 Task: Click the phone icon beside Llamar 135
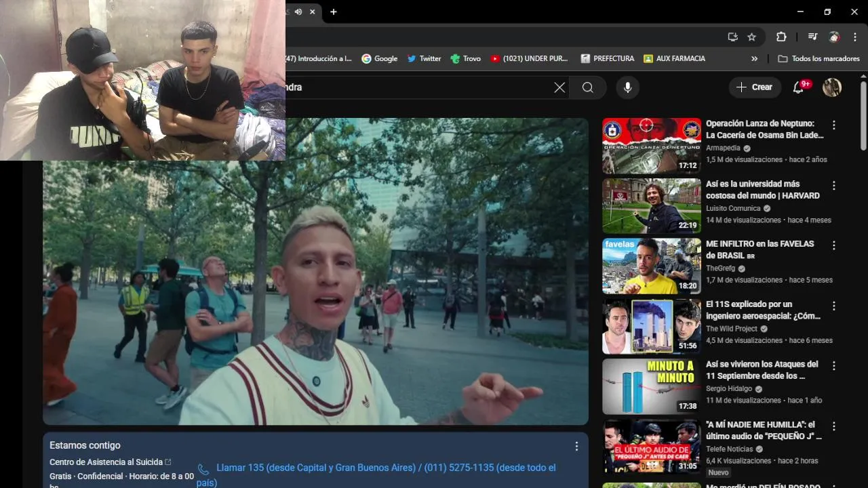click(x=203, y=469)
